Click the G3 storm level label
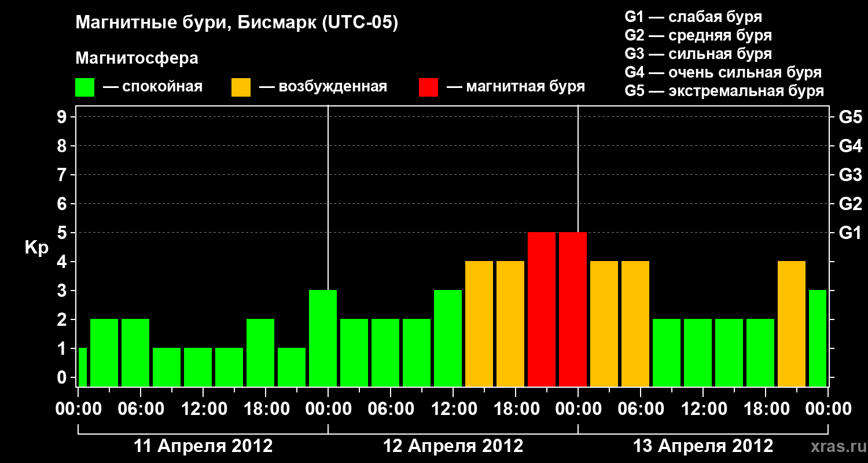 pos(850,175)
